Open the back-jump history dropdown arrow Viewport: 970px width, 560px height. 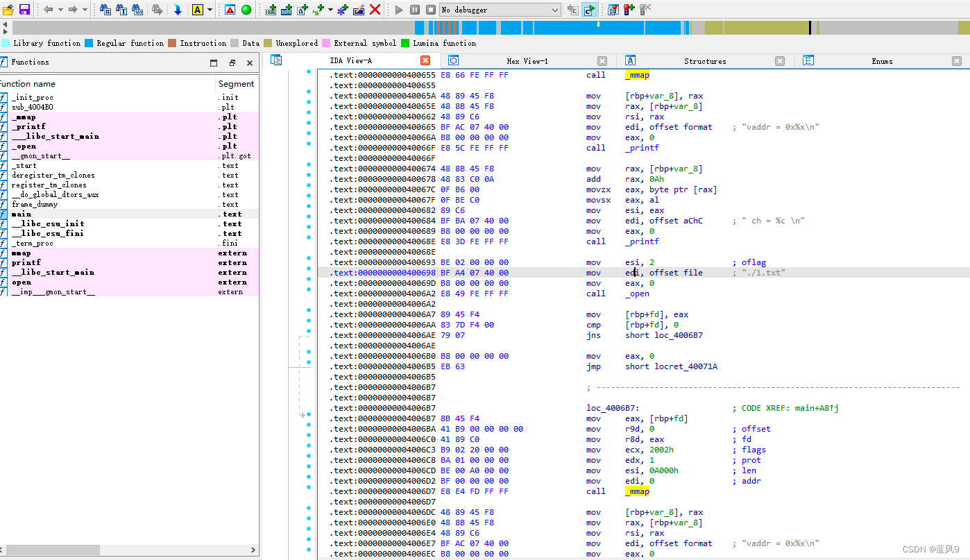click(60, 10)
